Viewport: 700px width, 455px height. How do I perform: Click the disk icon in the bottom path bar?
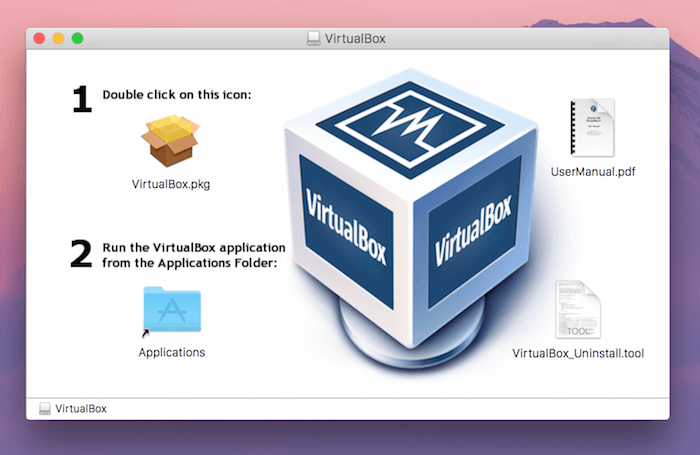(x=45, y=408)
